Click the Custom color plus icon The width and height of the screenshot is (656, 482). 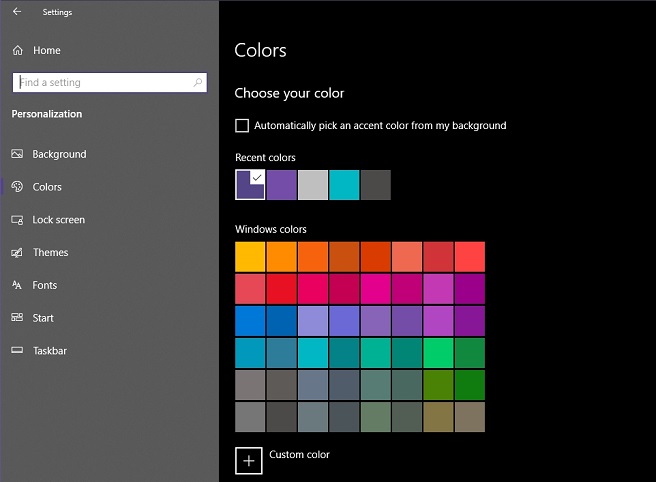(x=249, y=461)
